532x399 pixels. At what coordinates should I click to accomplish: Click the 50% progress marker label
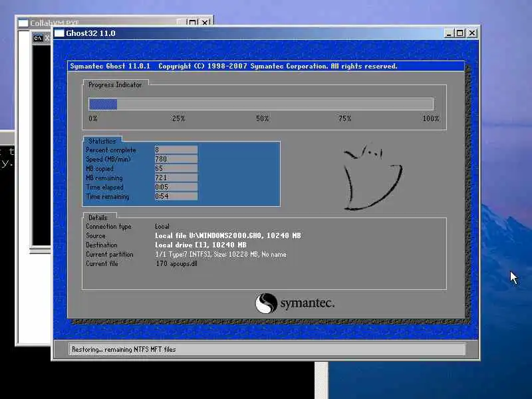coord(262,118)
